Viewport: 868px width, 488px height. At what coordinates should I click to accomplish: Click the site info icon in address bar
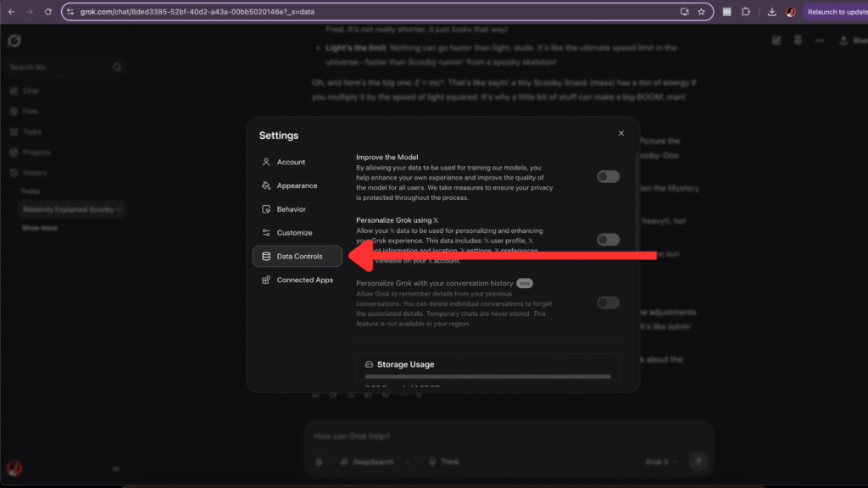[x=70, y=12]
